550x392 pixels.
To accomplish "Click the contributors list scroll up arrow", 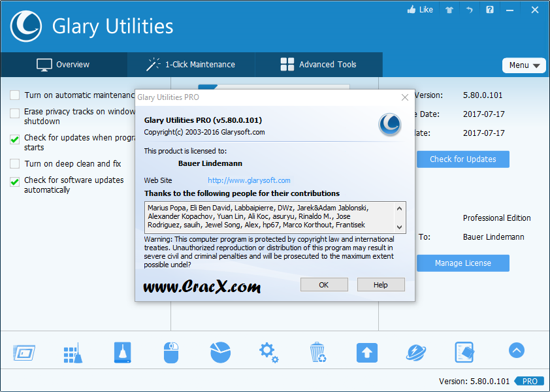I will click(399, 208).
